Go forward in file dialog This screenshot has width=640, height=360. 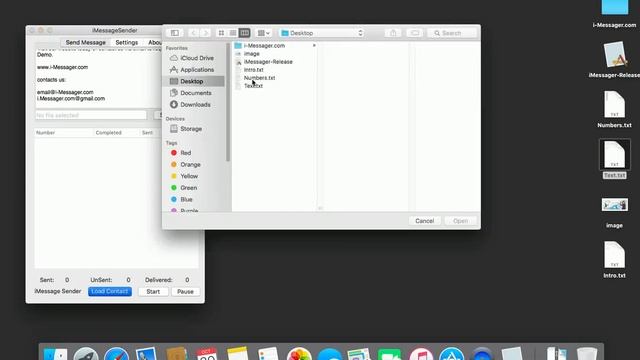[205, 33]
